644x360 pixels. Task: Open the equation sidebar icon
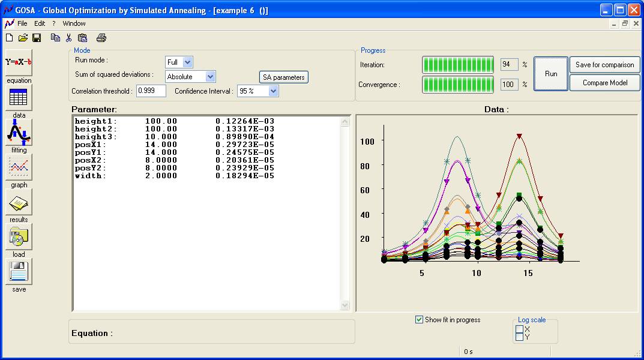[x=19, y=62]
